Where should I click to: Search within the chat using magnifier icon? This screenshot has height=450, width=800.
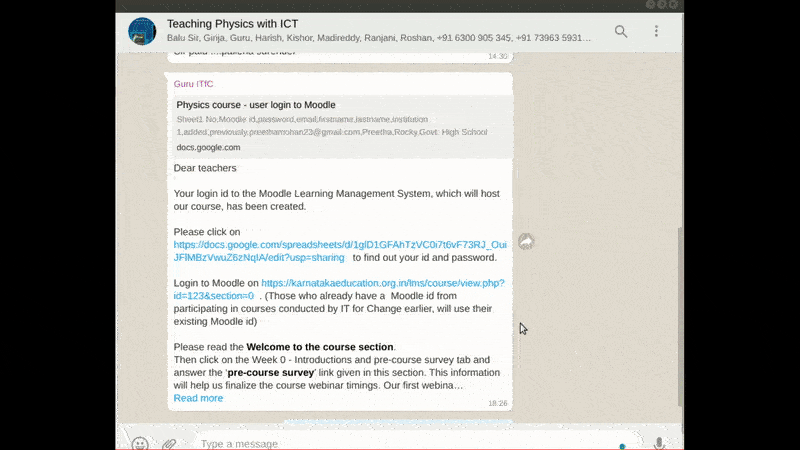coord(621,32)
